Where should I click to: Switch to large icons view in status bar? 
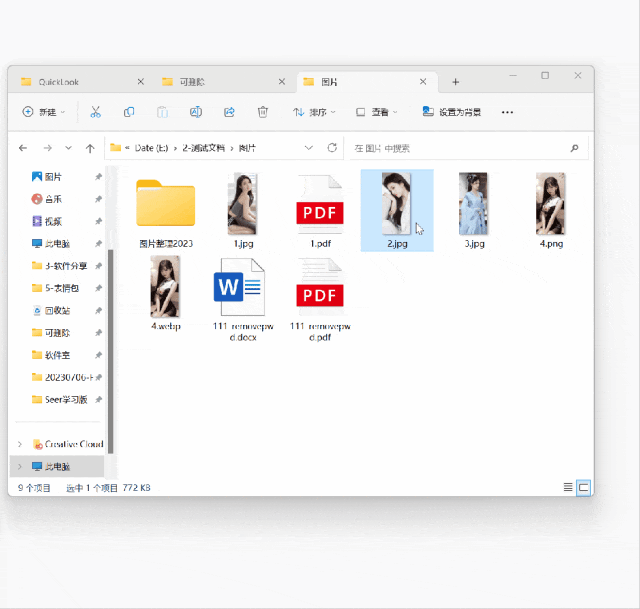click(x=584, y=487)
